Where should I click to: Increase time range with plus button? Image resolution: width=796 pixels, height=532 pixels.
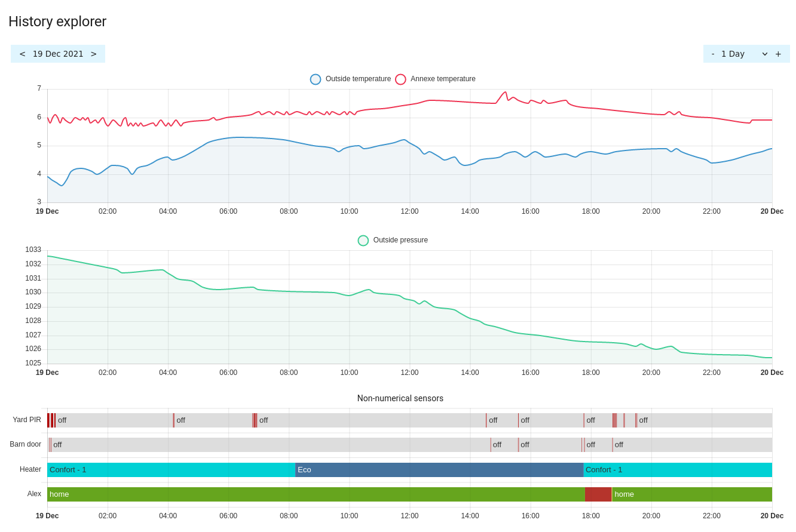pos(778,54)
